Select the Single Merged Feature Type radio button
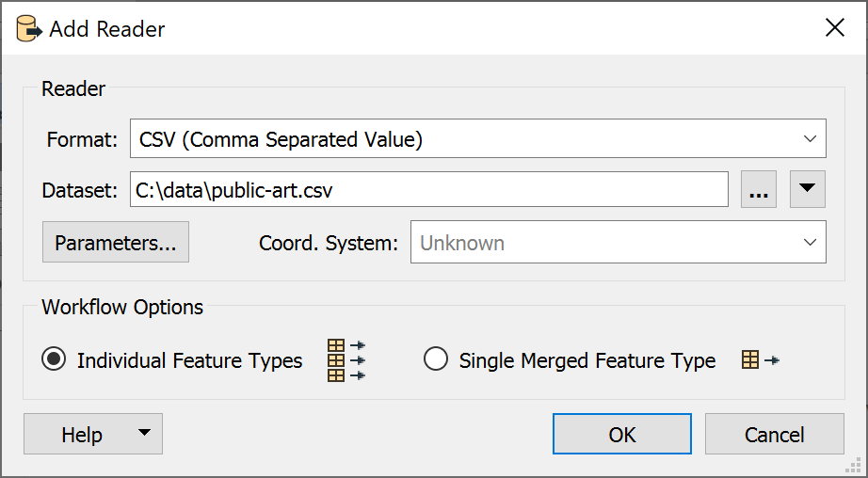The image size is (868, 478). (x=436, y=360)
